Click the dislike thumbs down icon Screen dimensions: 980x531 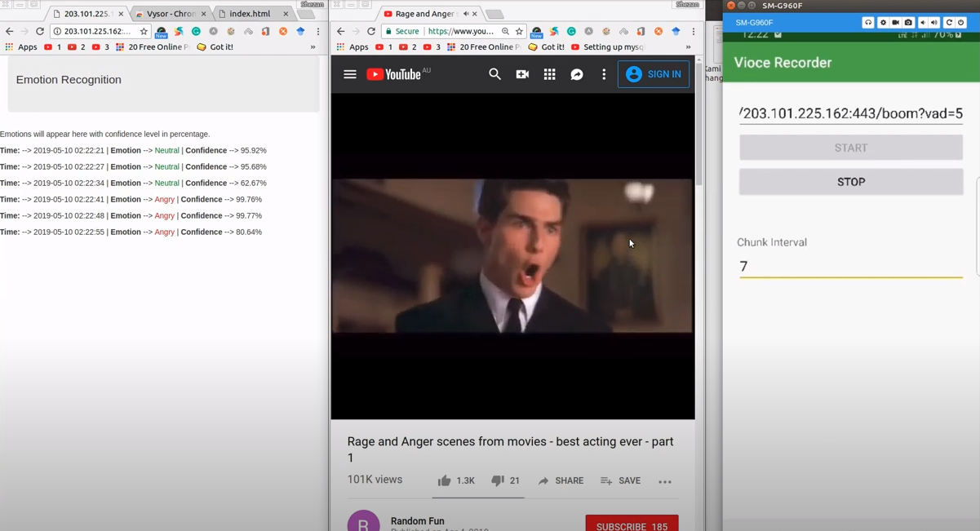[x=497, y=480]
